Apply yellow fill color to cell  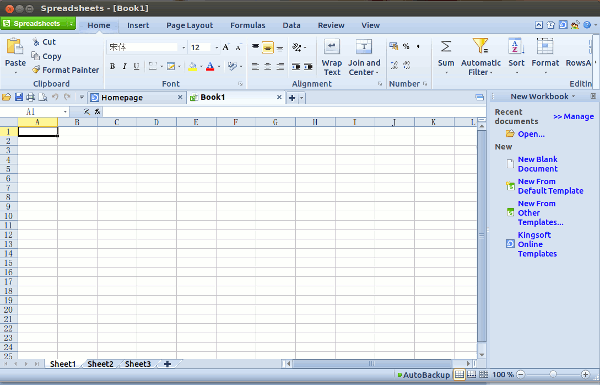point(192,67)
